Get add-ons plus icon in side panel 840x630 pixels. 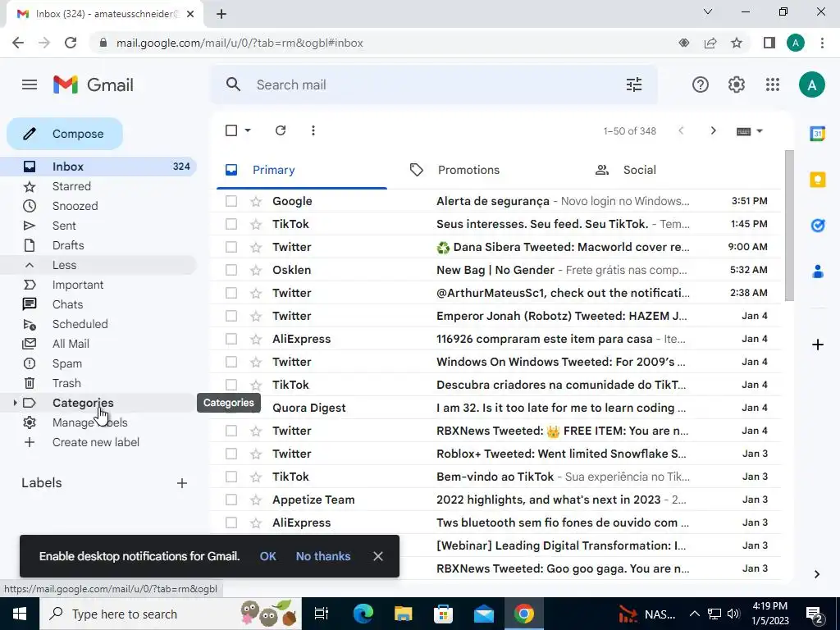click(818, 345)
